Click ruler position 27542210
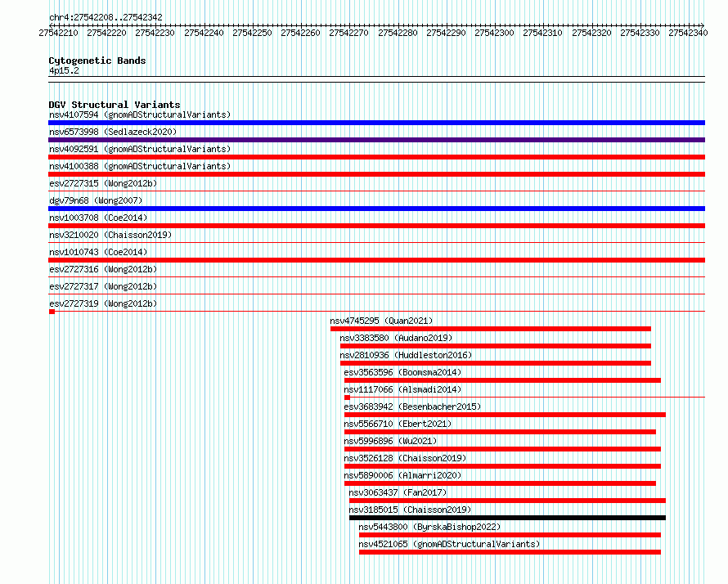Screen dimensions: 728x584 pos(59,33)
